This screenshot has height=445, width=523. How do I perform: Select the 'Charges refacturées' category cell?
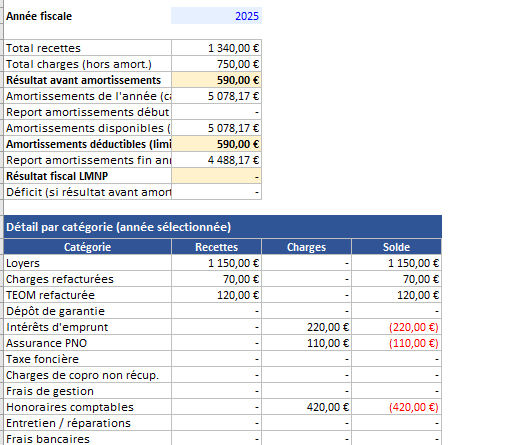88,279
